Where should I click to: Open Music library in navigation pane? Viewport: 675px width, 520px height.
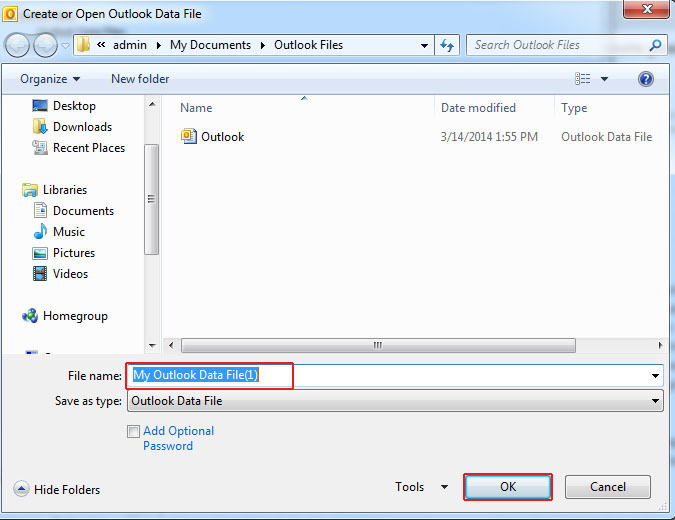point(68,232)
